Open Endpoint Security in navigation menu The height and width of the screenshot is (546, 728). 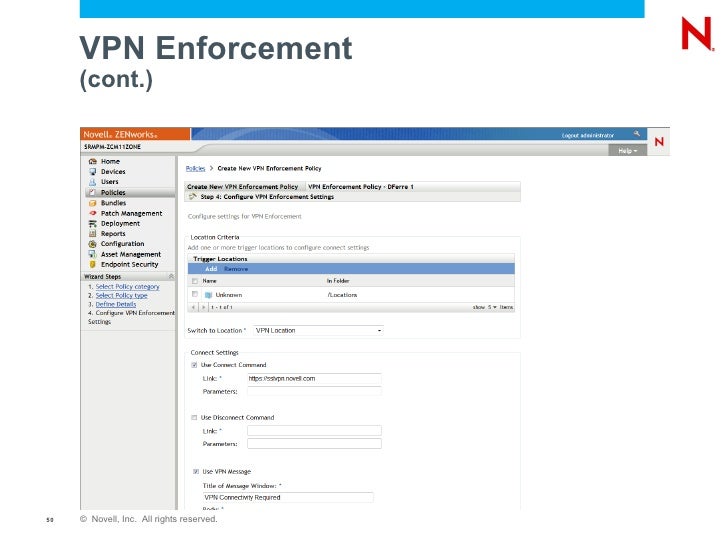point(130,265)
